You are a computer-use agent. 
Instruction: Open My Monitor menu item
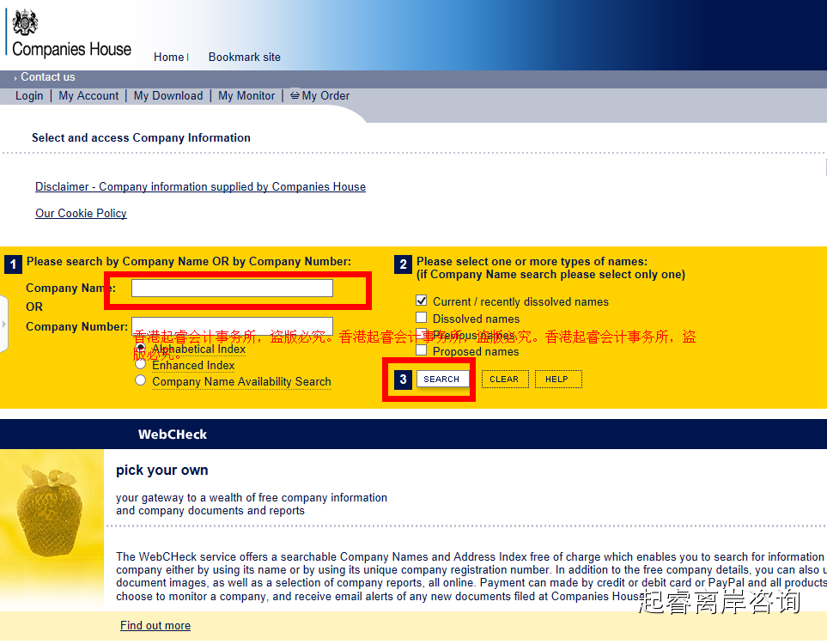246,96
